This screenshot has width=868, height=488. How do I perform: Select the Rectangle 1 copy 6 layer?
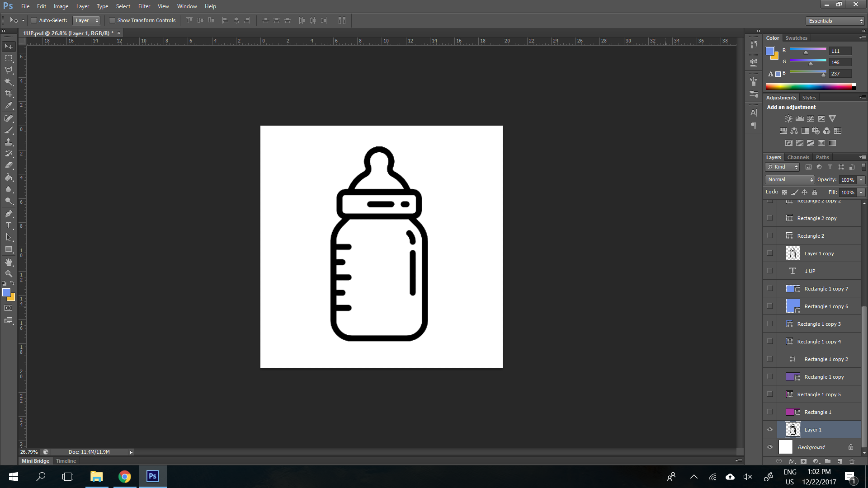click(x=826, y=306)
